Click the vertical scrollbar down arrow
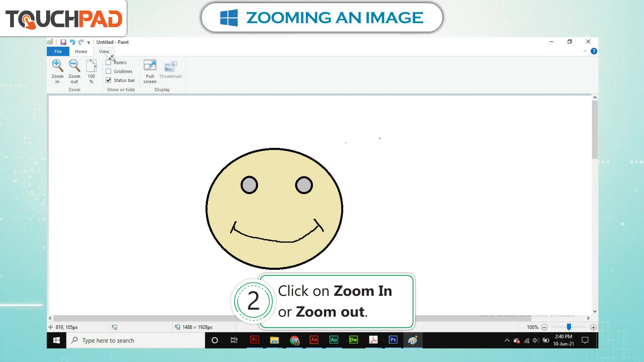644x362 pixels. click(x=595, y=311)
